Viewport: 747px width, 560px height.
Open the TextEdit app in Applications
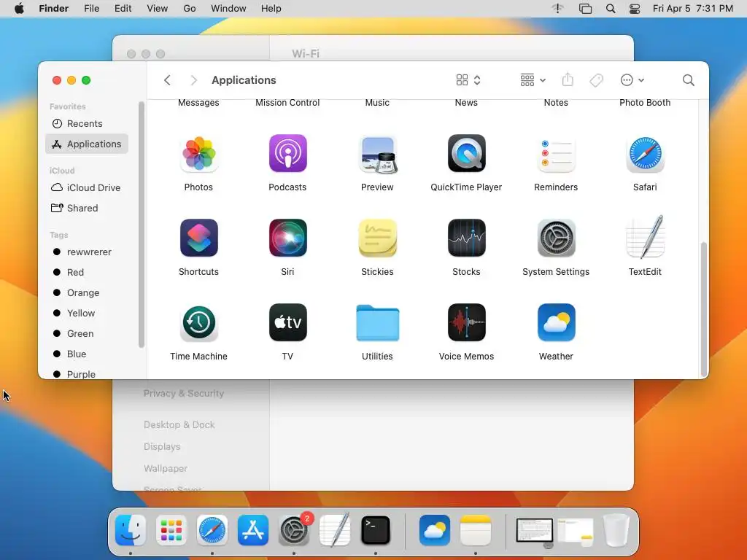click(x=645, y=237)
